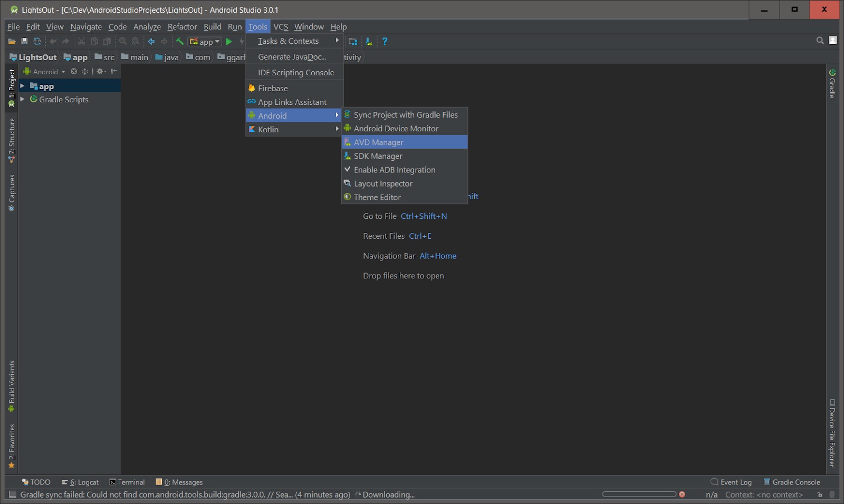Open Android Device Monitor menu entry

(x=405, y=129)
